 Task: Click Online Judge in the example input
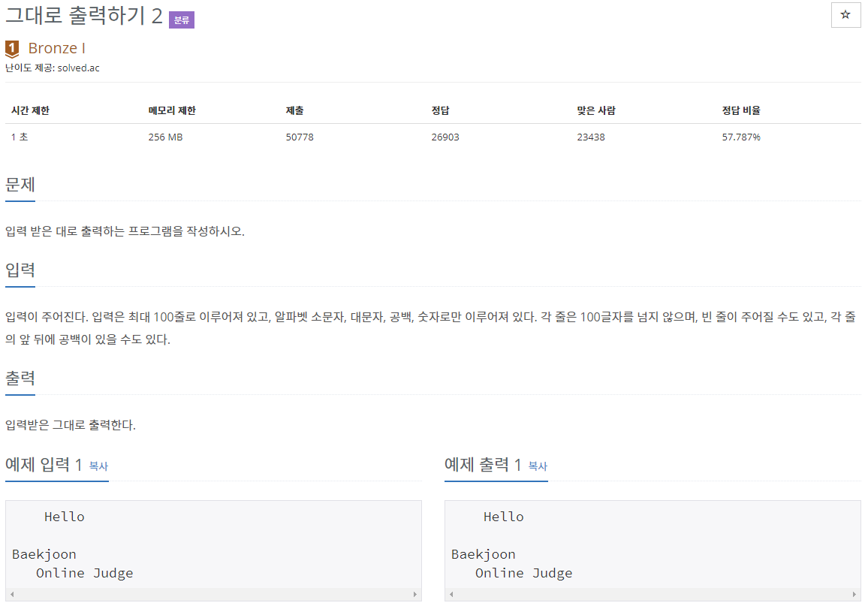coord(85,573)
